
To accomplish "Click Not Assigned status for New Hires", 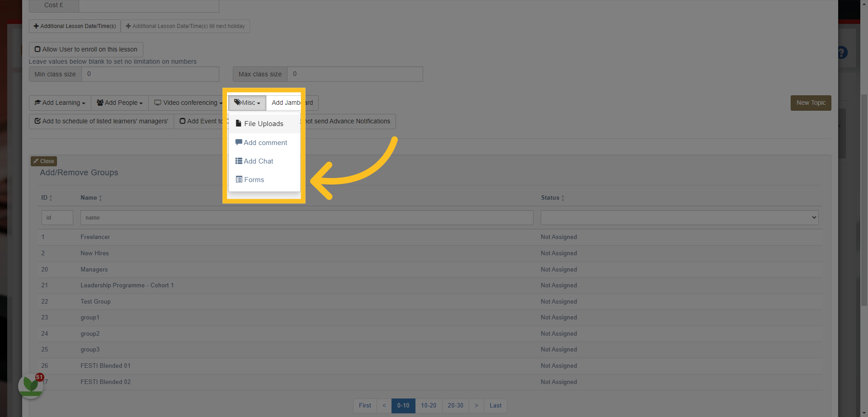I will [x=559, y=253].
